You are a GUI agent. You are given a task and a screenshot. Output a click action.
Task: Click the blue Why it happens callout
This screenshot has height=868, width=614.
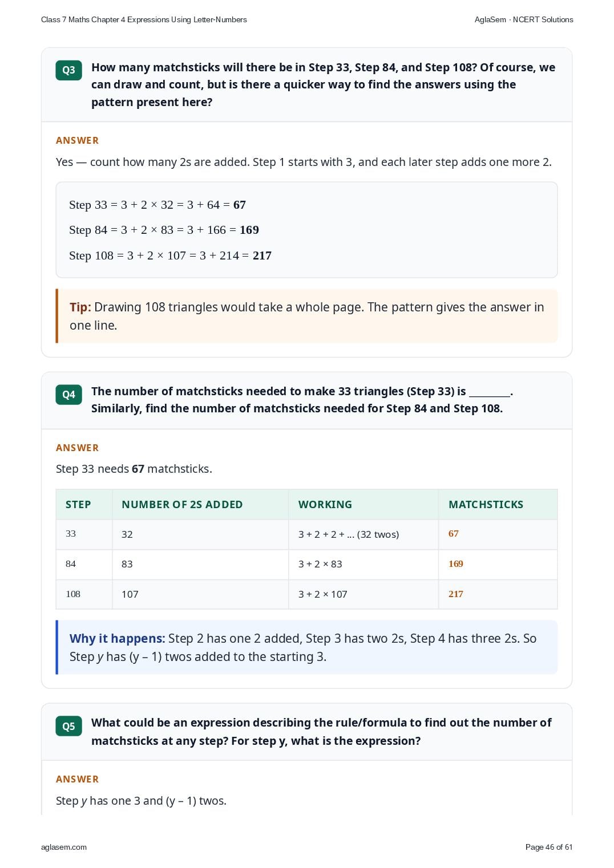(x=306, y=647)
